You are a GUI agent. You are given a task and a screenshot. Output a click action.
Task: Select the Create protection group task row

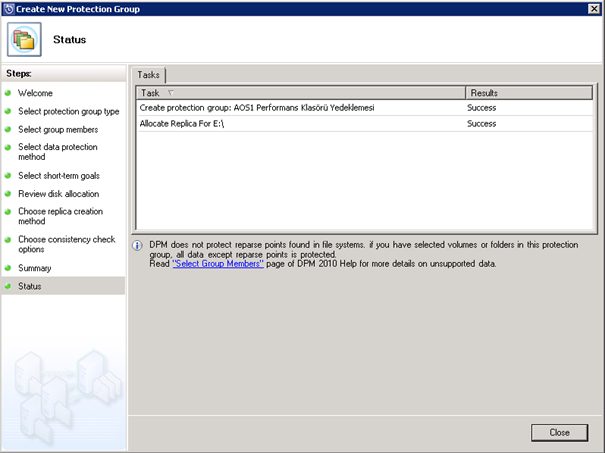[x=365, y=108]
